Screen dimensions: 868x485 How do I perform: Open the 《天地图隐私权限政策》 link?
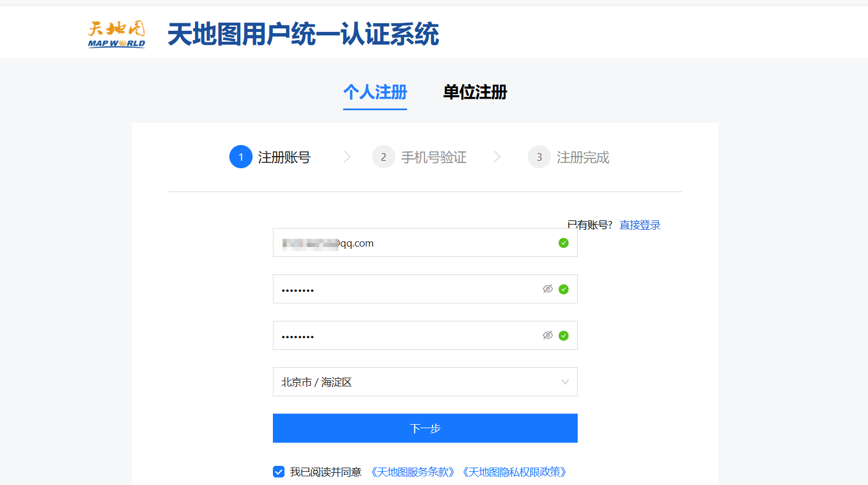[514, 472]
